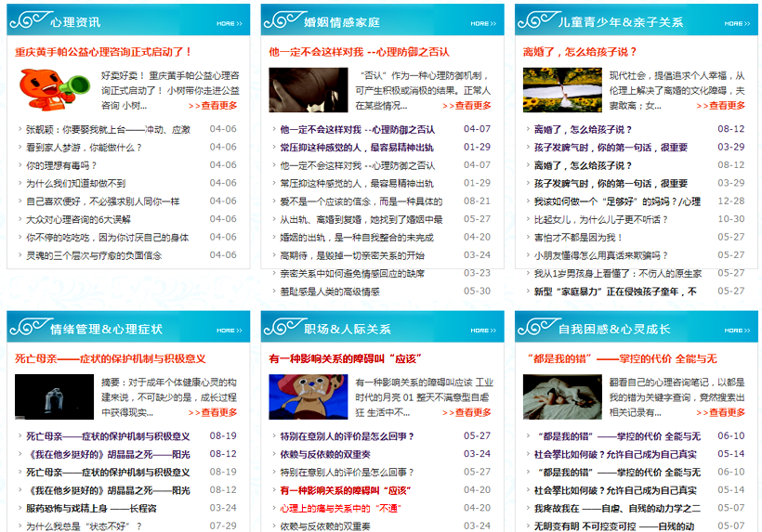Open MORE in the 婚姻情感家庭 section
Viewport: 762px width, 532px height.
tap(480, 23)
